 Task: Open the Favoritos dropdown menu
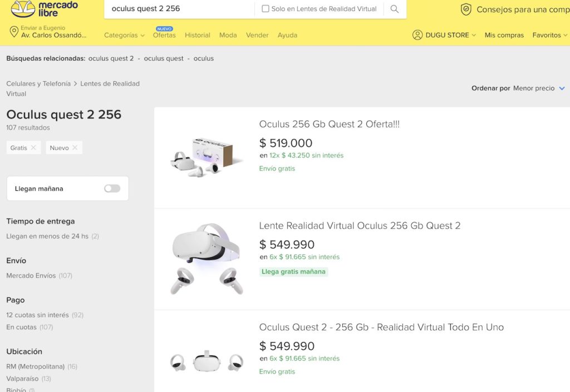[550, 35]
